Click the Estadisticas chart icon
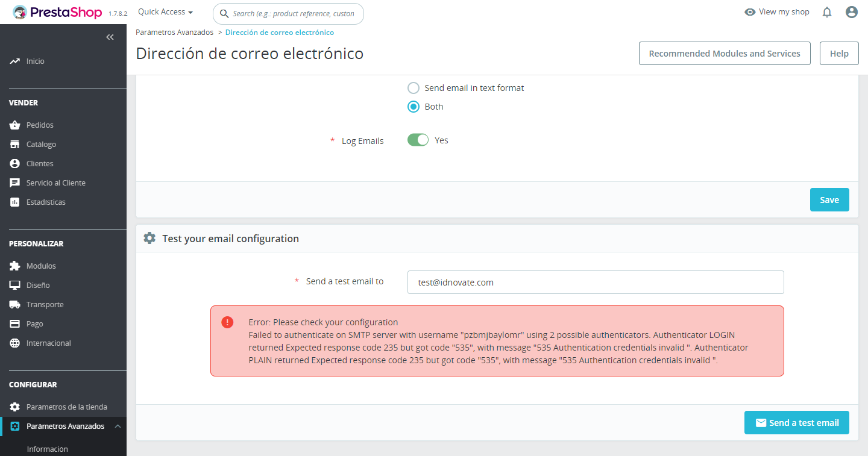 15,202
